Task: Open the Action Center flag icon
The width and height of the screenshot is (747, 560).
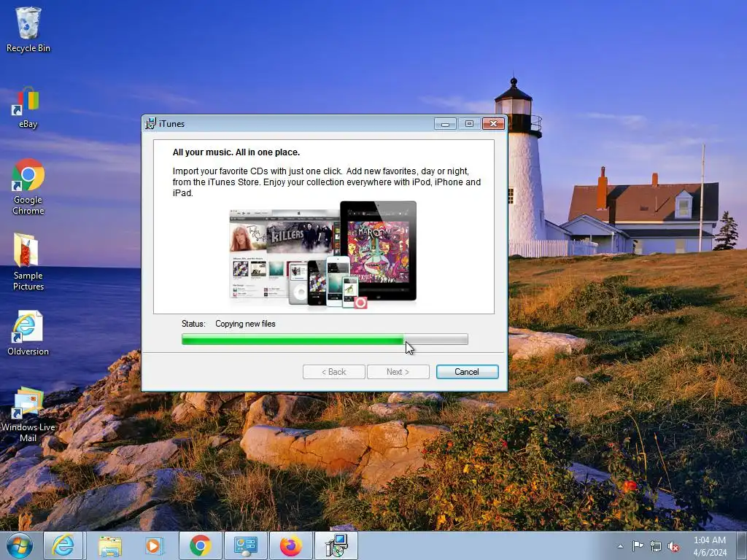Action: (x=638, y=546)
